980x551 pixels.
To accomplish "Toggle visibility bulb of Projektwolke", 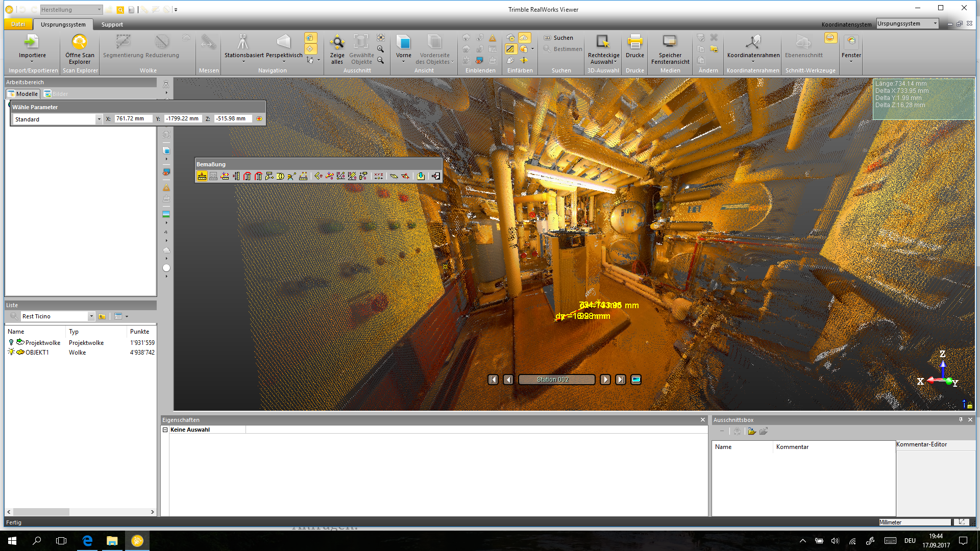I will [x=11, y=343].
